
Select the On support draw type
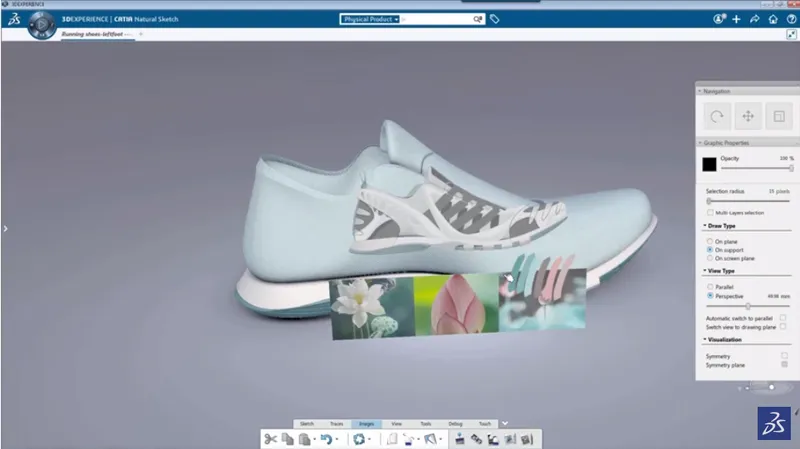coord(710,250)
